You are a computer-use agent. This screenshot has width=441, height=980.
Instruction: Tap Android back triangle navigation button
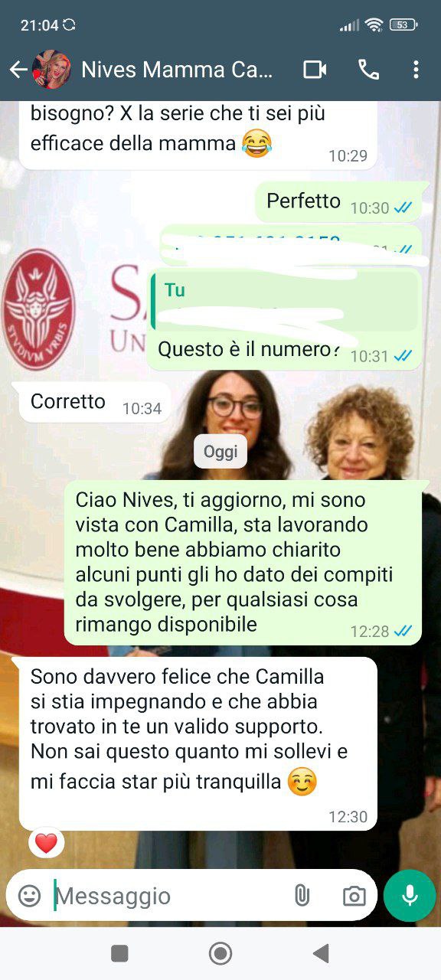322,953
